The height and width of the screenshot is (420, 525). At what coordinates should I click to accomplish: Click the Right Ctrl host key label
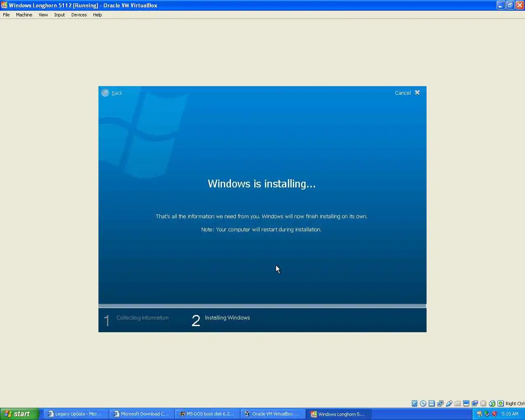click(x=515, y=404)
